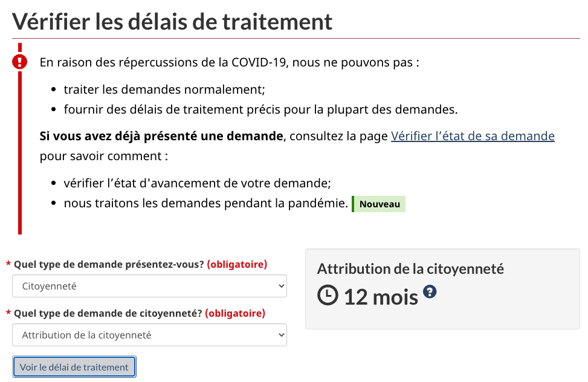Image resolution: width=588 pixels, height=382 pixels.
Task: Click the label Quel type de demande présentez-vous
Action: click(x=109, y=264)
